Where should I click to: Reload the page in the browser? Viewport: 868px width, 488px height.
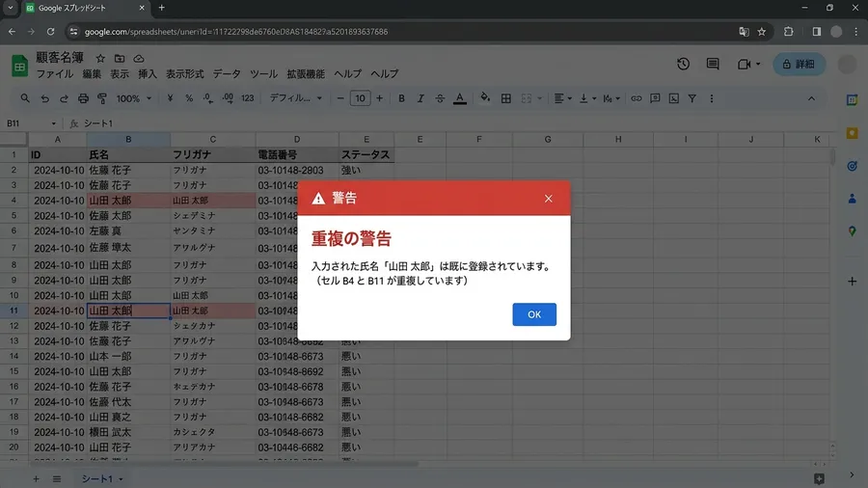tap(50, 32)
